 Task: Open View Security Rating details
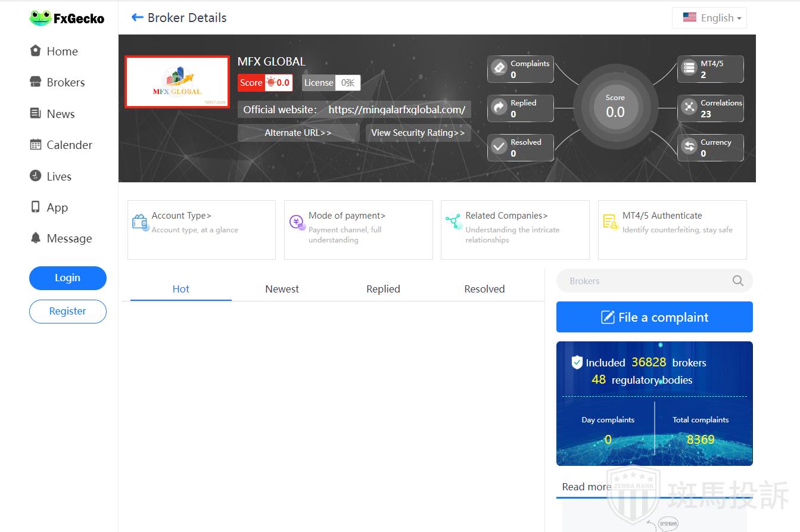(418, 133)
